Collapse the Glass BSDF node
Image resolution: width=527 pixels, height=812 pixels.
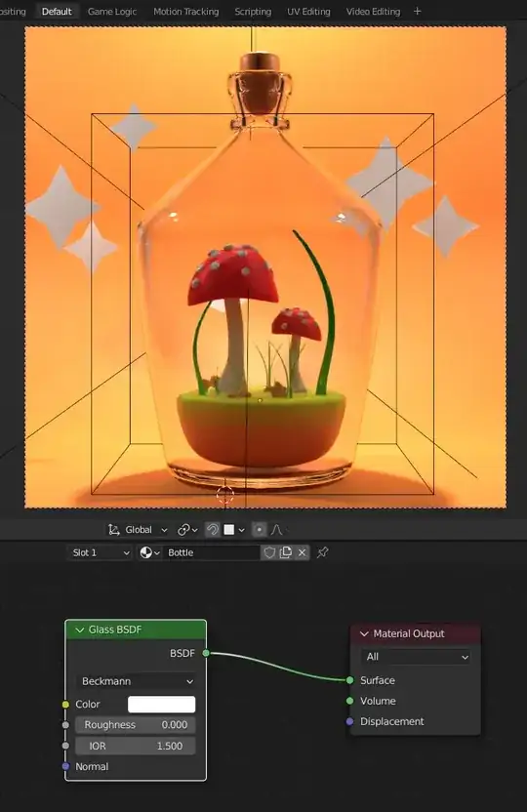(79, 629)
